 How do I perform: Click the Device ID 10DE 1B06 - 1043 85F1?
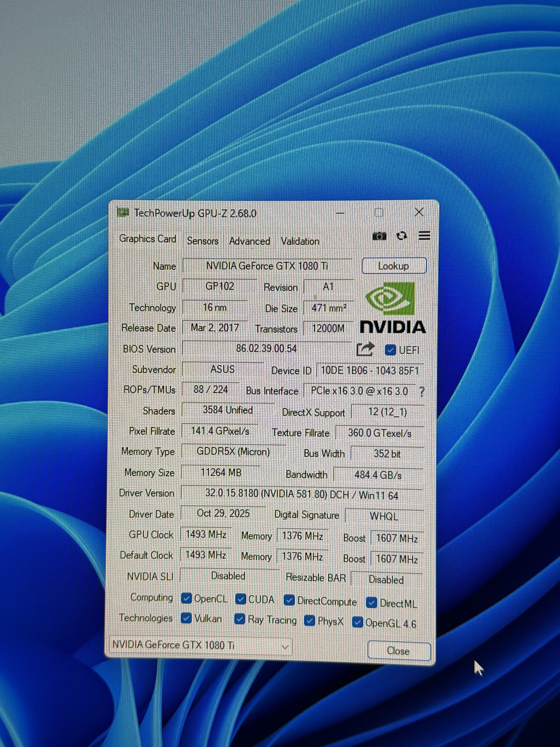point(370,371)
